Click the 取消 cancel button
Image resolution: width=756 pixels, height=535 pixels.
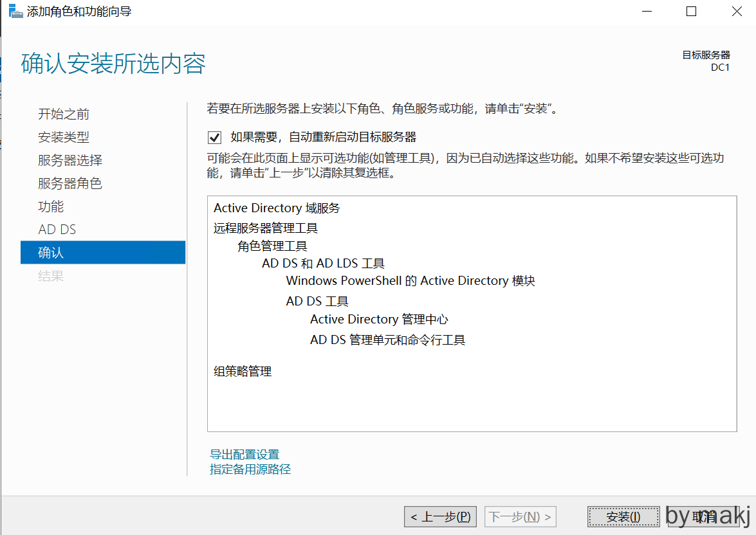(705, 516)
